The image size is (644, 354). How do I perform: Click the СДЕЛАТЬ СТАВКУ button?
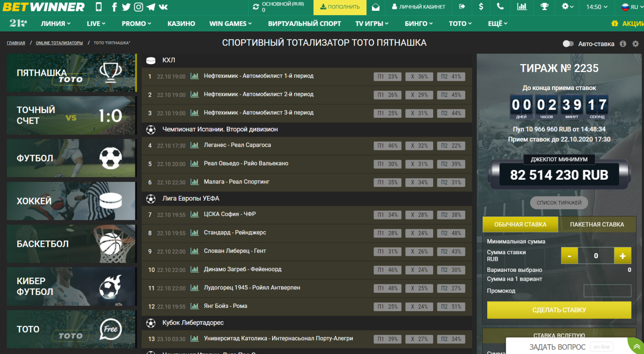coord(559,310)
